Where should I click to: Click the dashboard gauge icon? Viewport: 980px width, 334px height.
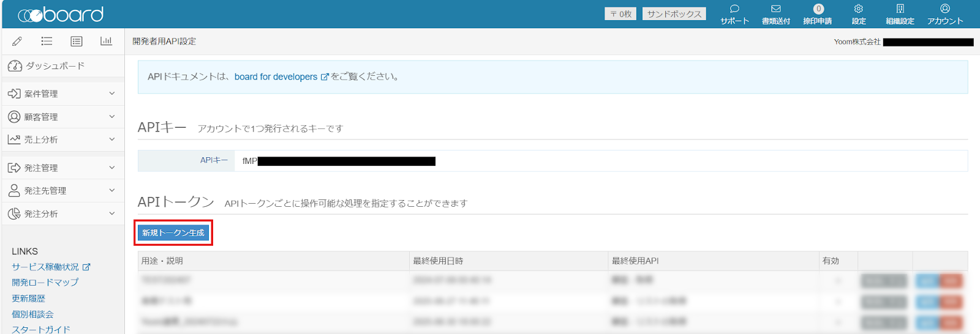pyautogui.click(x=15, y=65)
